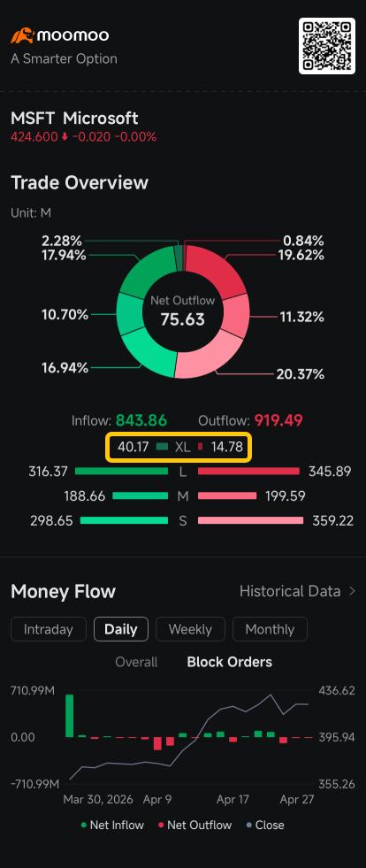Click the green XL inflow swatch
This screenshot has height=868, width=366.
[162, 448]
